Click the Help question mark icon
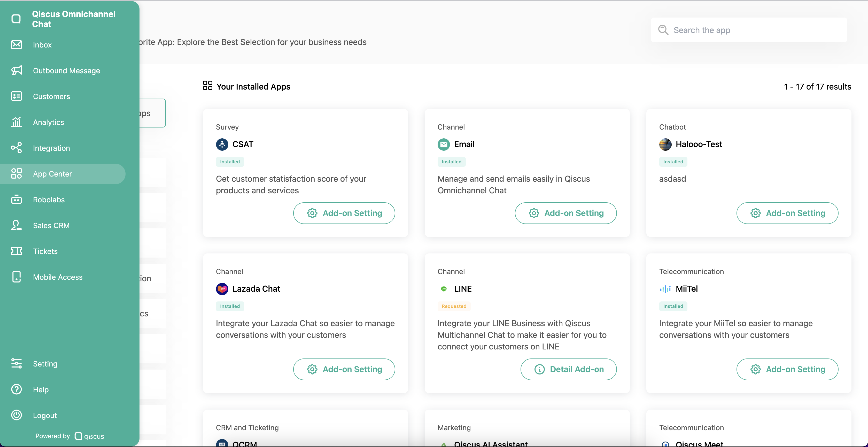Image resolution: width=868 pixels, height=447 pixels. 16,389
